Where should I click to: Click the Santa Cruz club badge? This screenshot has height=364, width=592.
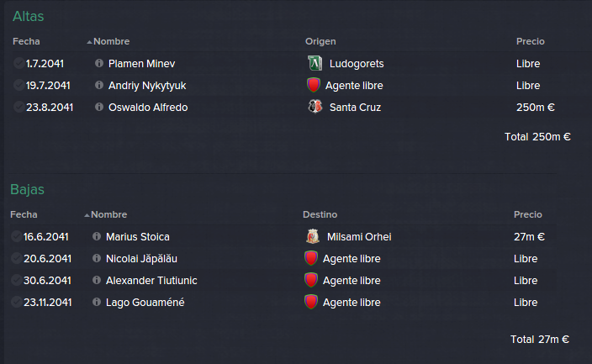314,107
